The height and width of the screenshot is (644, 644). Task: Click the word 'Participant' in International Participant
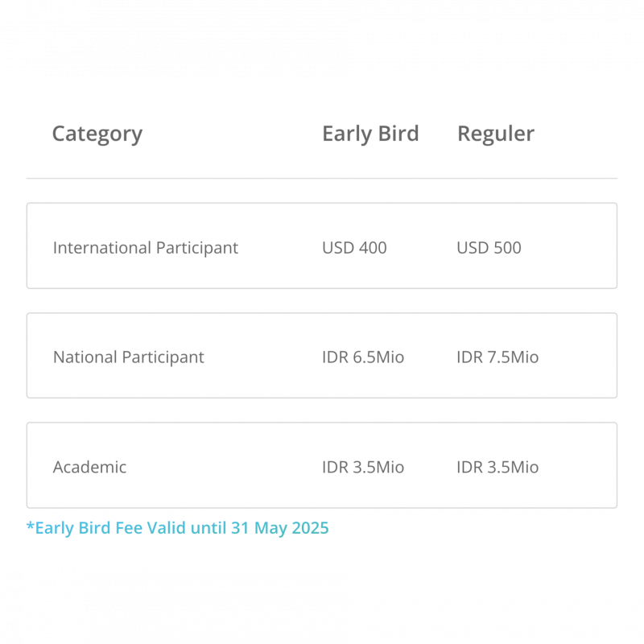point(197,249)
